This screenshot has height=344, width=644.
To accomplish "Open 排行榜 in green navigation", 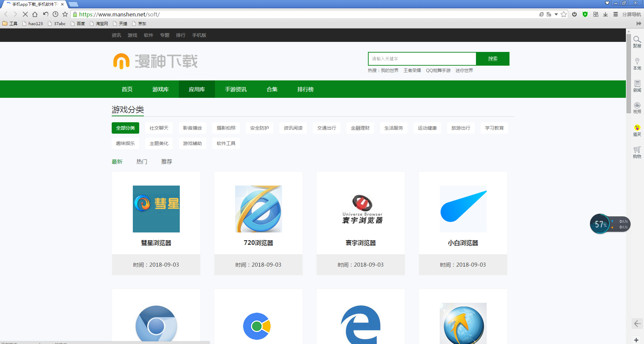I will tap(306, 89).
